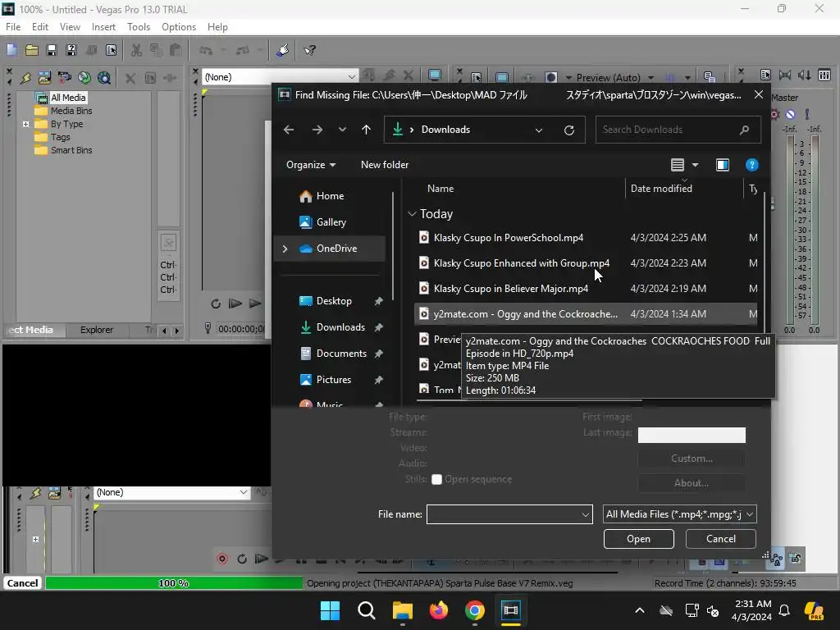This screenshot has height=630, width=840.
Task: Open the File name combo box dropdown
Action: point(586,515)
